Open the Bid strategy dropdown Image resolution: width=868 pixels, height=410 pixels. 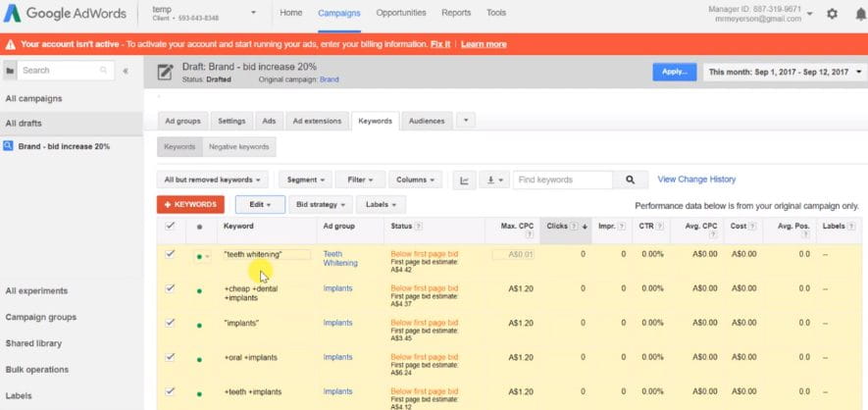pos(321,205)
